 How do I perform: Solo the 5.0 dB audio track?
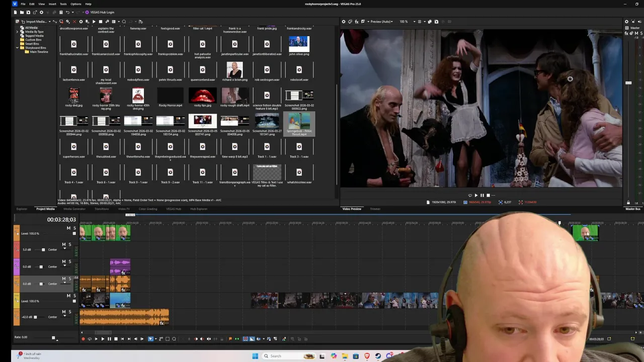click(x=70, y=245)
